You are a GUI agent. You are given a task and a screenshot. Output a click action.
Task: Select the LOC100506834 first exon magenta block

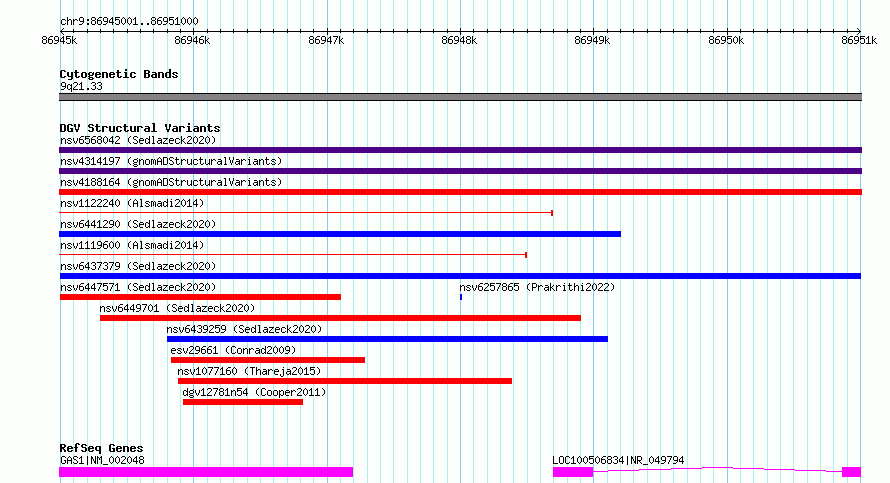573,472
